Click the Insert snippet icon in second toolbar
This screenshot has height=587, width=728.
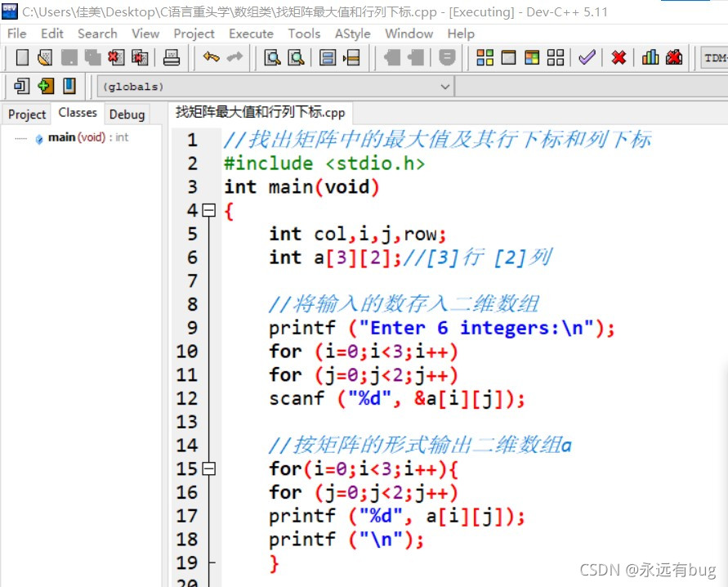pos(21,86)
